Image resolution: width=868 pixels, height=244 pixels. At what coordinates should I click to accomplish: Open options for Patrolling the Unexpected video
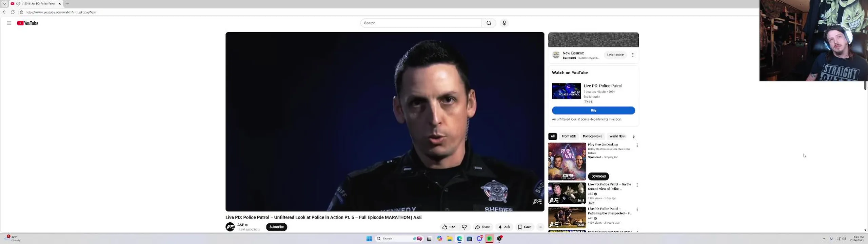pyautogui.click(x=637, y=209)
